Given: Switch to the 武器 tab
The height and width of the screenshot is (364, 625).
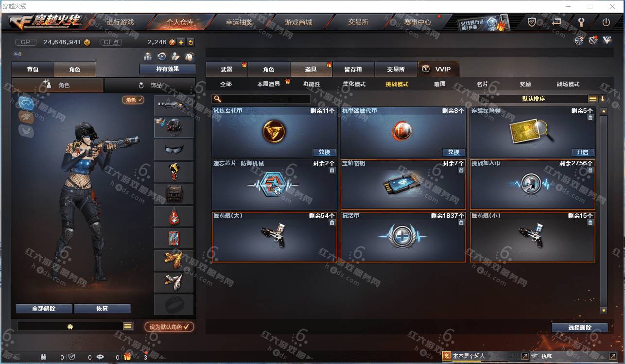Looking at the screenshot, I should (226, 69).
